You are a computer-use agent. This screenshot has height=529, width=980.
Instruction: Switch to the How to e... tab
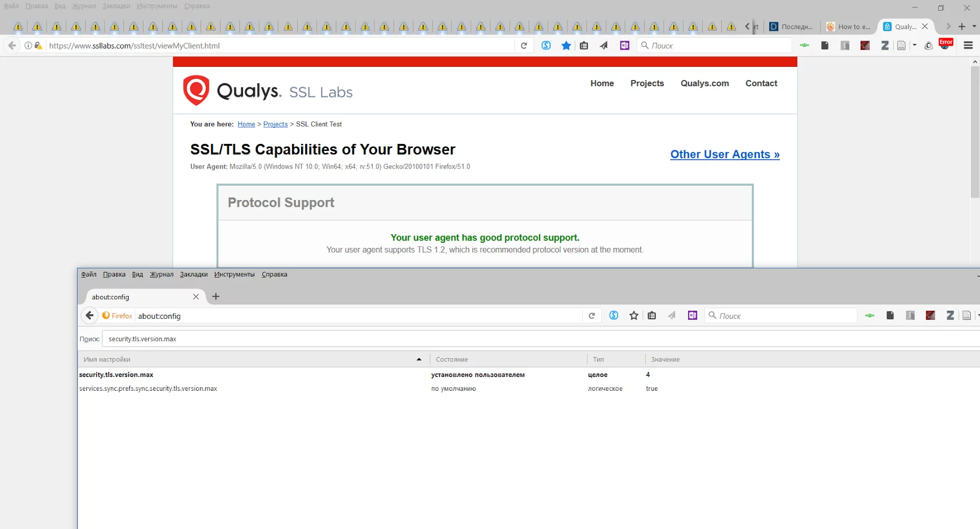click(x=849, y=26)
